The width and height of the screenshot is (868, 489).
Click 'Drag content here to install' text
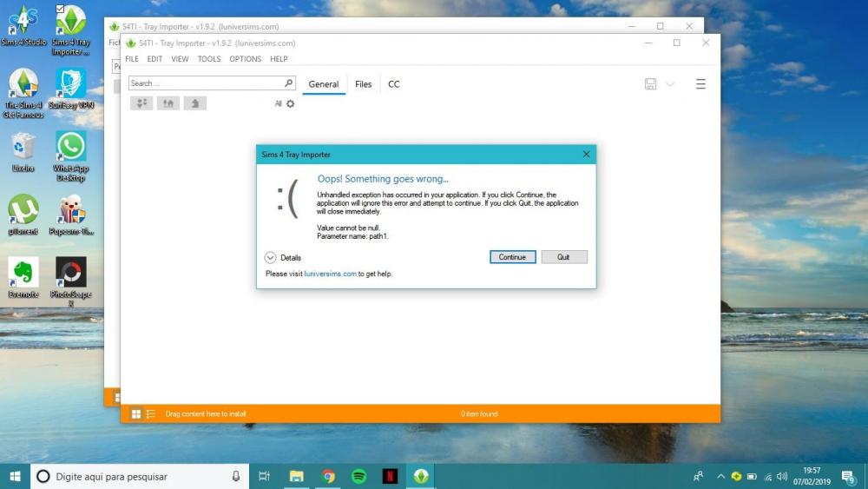point(206,413)
